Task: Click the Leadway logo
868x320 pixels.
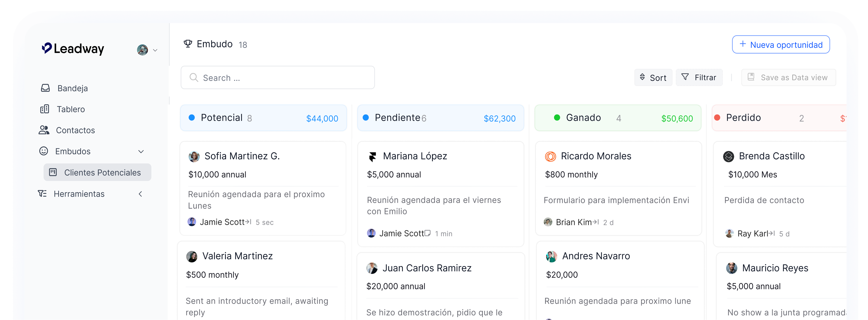Action: pyautogui.click(x=73, y=49)
